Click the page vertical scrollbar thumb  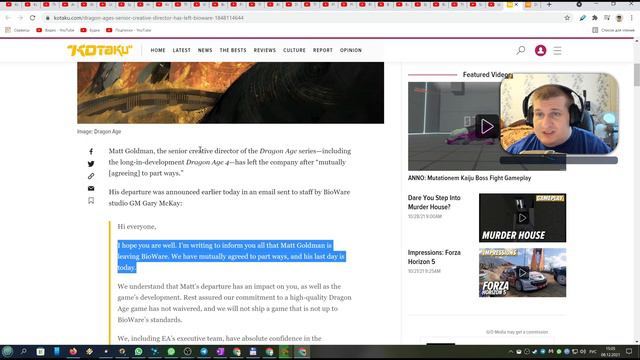pyautogui.click(x=636, y=75)
